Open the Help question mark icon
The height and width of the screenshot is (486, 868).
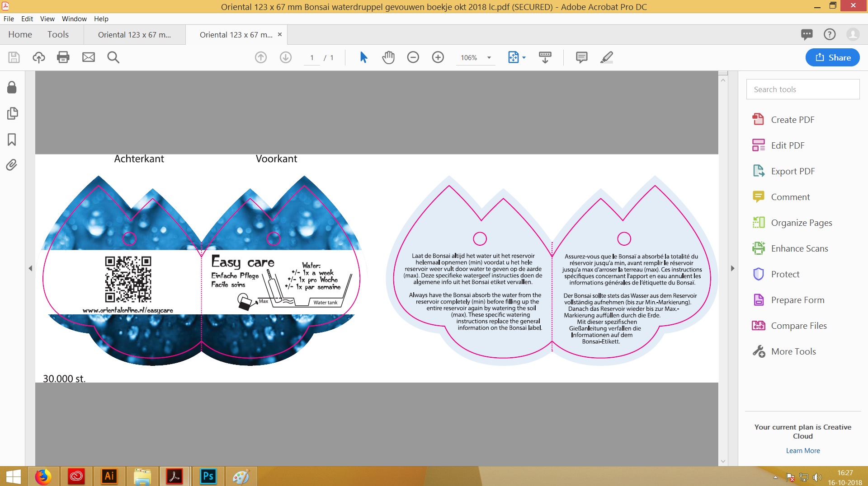point(830,34)
